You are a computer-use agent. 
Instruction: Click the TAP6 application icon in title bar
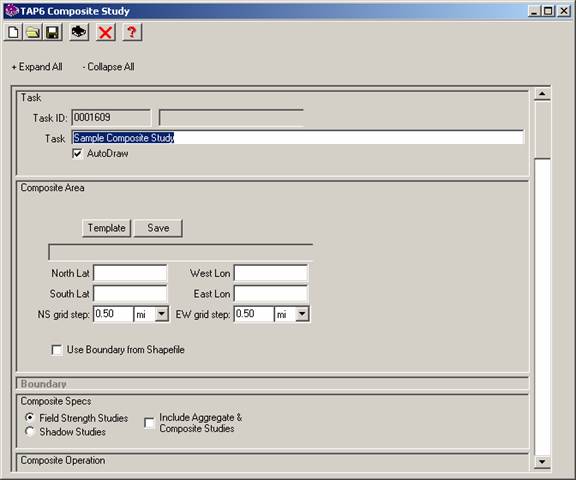pos(12,11)
